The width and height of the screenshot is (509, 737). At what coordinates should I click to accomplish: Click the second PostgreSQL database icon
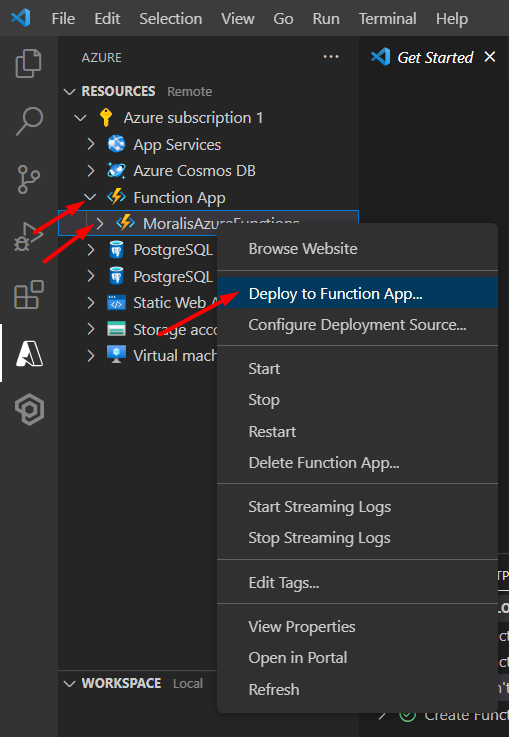(x=116, y=276)
